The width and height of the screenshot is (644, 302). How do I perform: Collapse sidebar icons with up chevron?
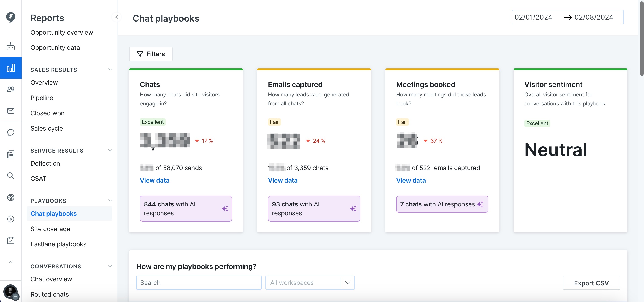(11, 262)
